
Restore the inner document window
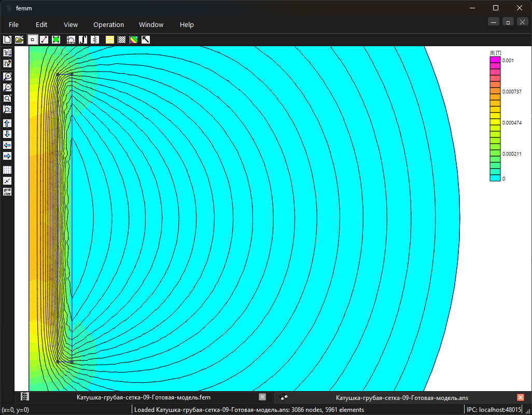508,22
